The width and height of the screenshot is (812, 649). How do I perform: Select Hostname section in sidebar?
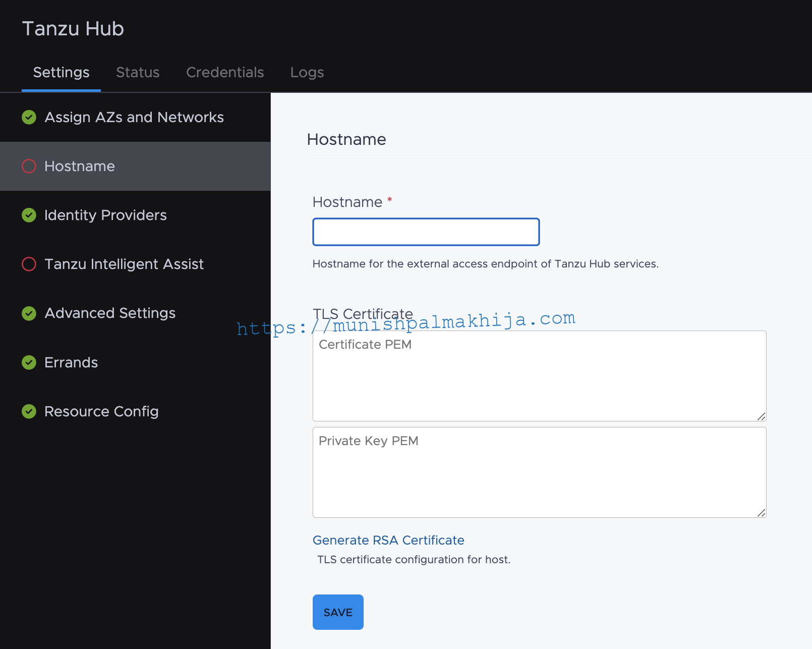(x=135, y=167)
